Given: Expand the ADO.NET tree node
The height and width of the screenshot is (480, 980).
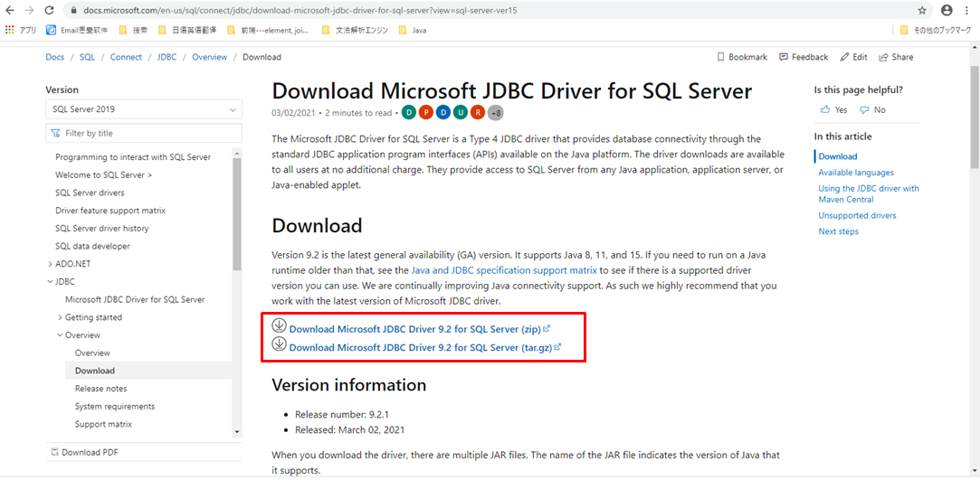Looking at the screenshot, I should 50,264.
